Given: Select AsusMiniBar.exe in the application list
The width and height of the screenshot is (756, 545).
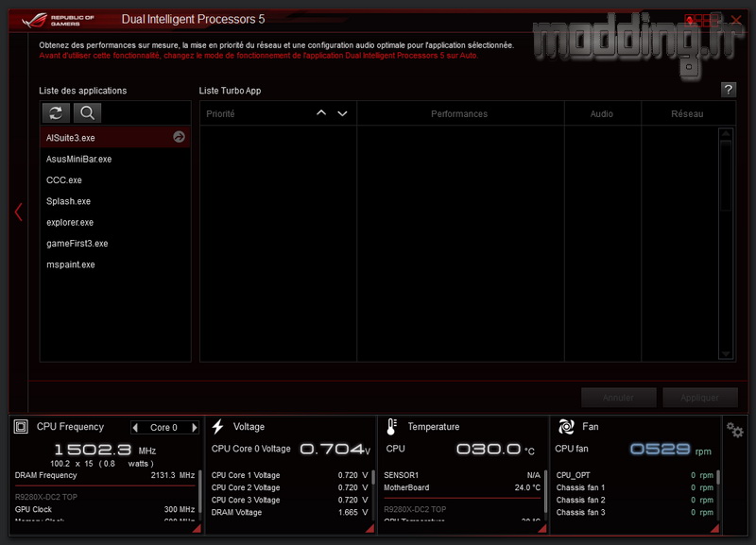Looking at the screenshot, I should (115, 159).
